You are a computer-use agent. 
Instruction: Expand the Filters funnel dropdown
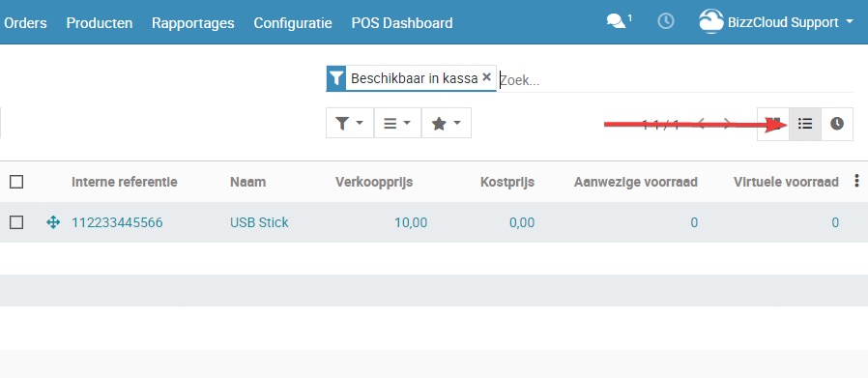click(x=350, y=123)
